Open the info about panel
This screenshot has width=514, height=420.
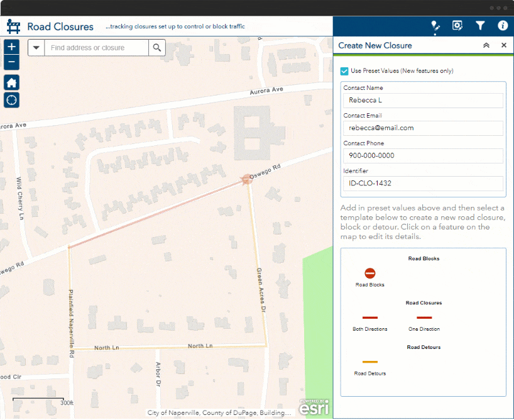tap(503, 26)
